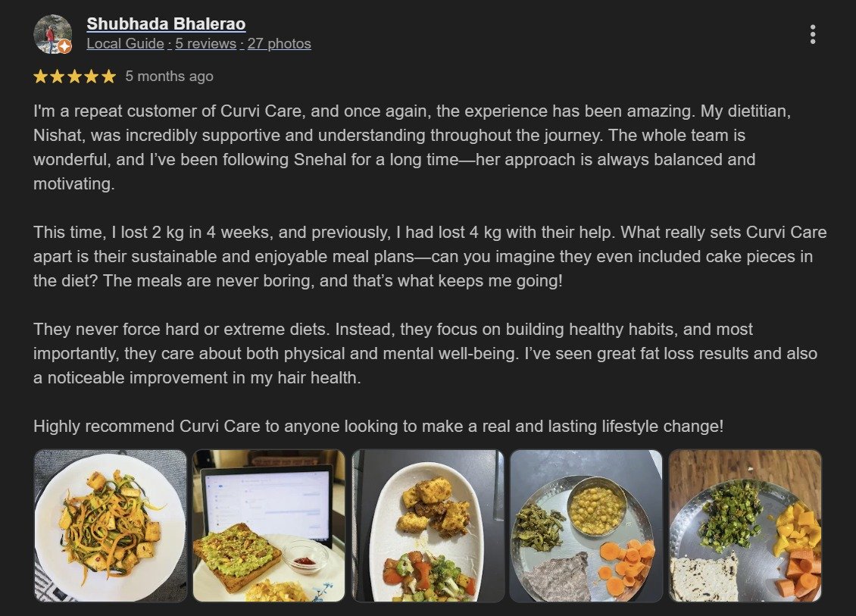Click Shubhada Bhalerao's profile avatar photo
856x616 pixels.
[52, 33]
